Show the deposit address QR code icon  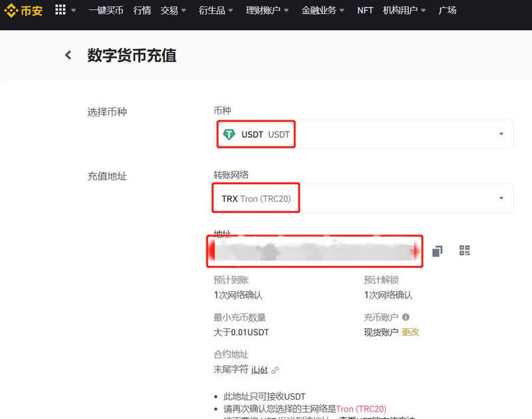coord(464,251)
